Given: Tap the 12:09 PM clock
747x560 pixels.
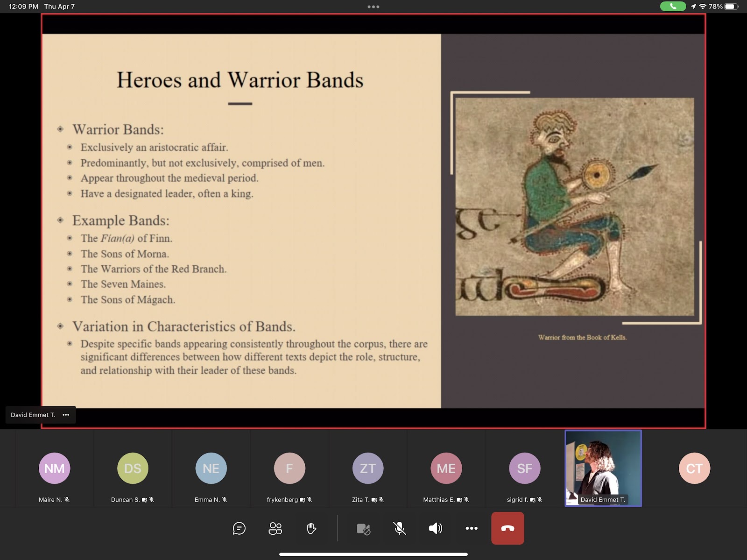Looking at the screenshot, I should pyautogui.click(x=23, y=7).
